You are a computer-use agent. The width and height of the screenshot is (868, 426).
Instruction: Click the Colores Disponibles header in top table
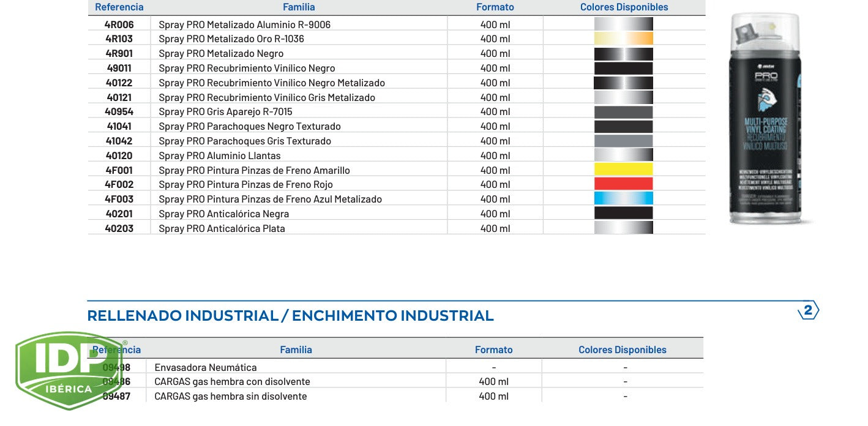(624, 7)
